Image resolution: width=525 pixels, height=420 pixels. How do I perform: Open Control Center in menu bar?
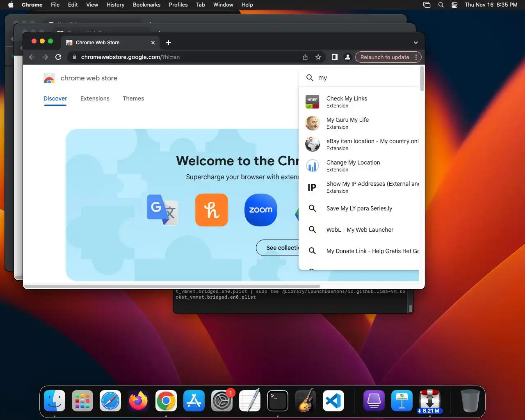454,5
